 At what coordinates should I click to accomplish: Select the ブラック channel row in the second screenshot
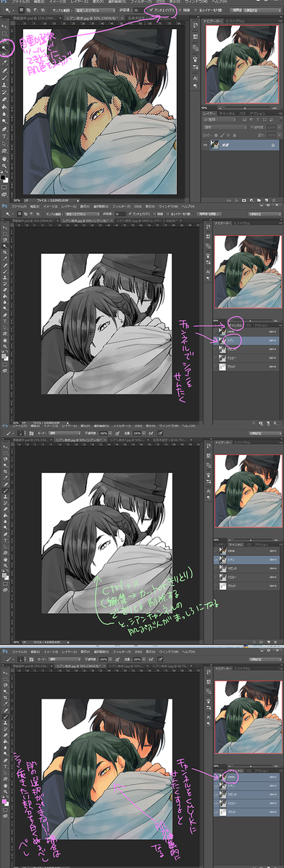tap(246, 367)
